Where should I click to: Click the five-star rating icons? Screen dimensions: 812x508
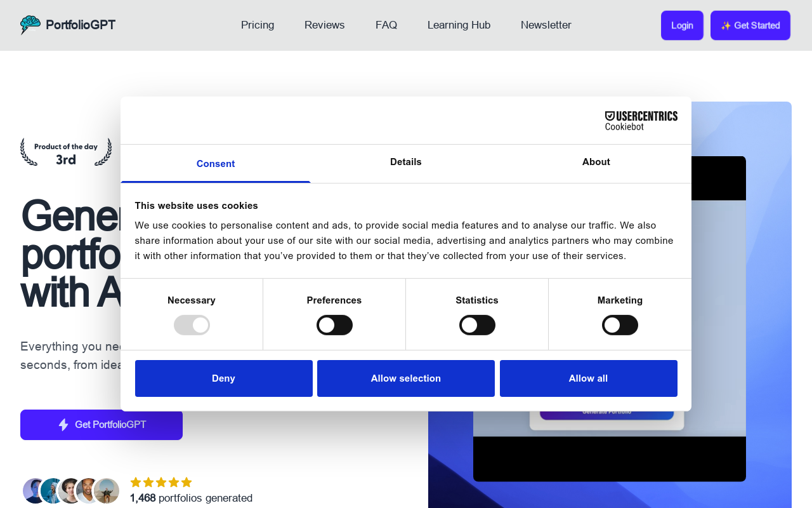click(161, 483)
